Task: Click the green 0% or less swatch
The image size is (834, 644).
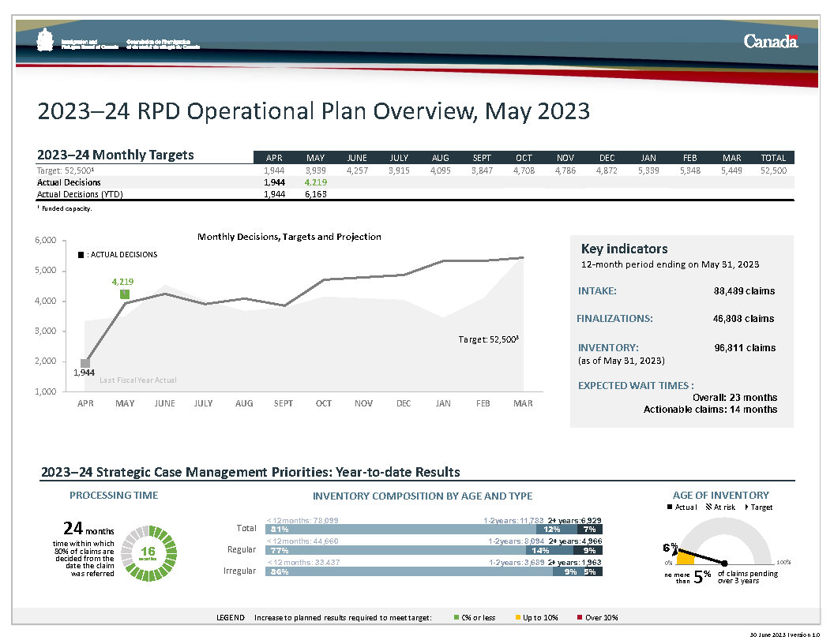Action: click(x=456, y=617)
